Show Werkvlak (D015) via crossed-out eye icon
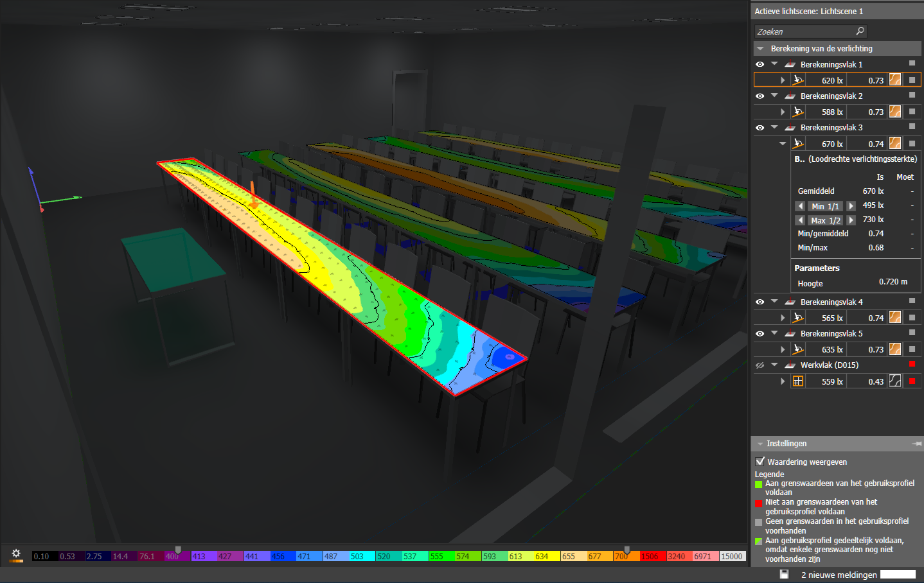 point(760,365)
